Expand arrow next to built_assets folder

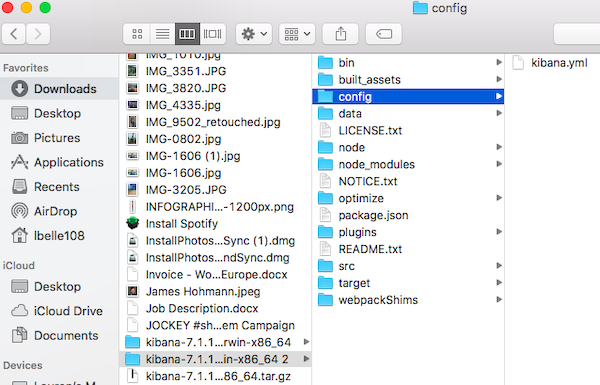coord(499,79)
